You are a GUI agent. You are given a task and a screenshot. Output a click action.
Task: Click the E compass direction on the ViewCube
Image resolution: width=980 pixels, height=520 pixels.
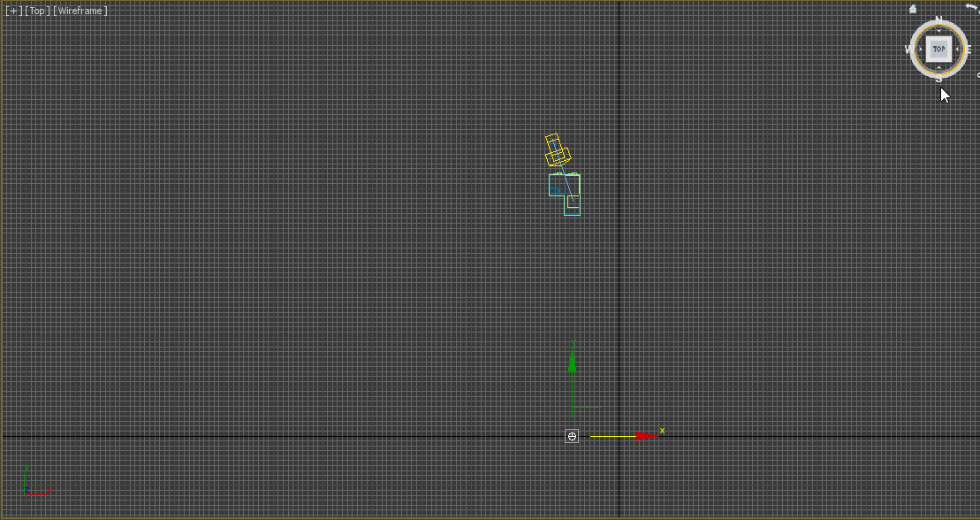click(969, 49)
